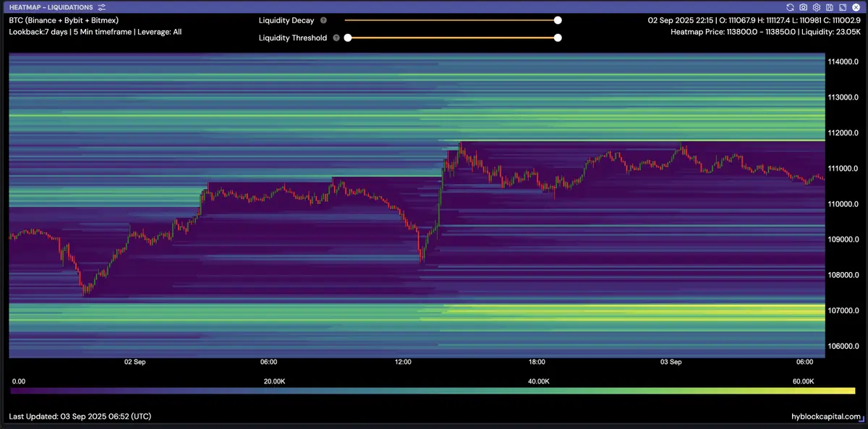Click the 113000.0 price axis label
This screenshot has width=868, height=429.
click(843, 97)
